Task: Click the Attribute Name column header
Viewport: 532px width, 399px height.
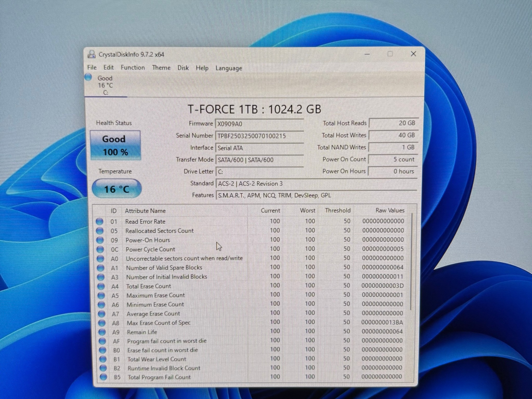Action: [145, 211]
